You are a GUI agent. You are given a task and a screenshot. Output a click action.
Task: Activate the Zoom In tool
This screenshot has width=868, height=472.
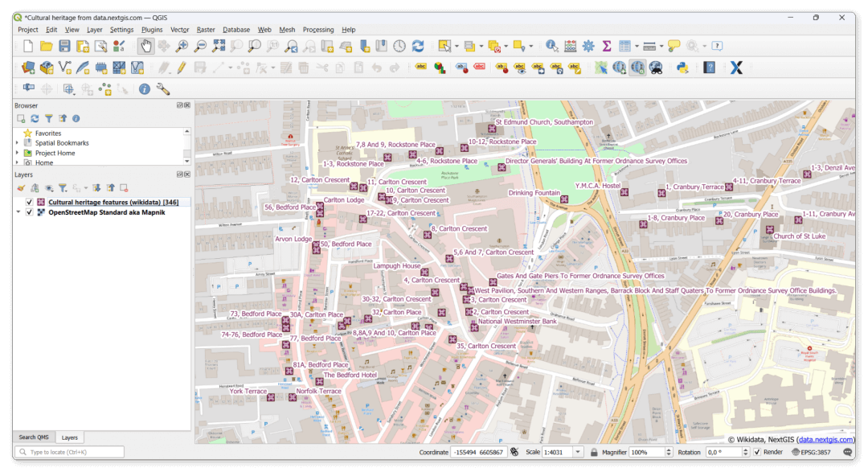tap(182, 46)
